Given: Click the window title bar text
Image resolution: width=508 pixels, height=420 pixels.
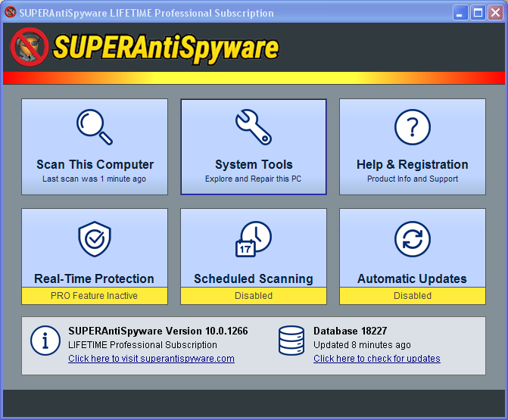Looking at the screenshot, I should coord(146,13).
